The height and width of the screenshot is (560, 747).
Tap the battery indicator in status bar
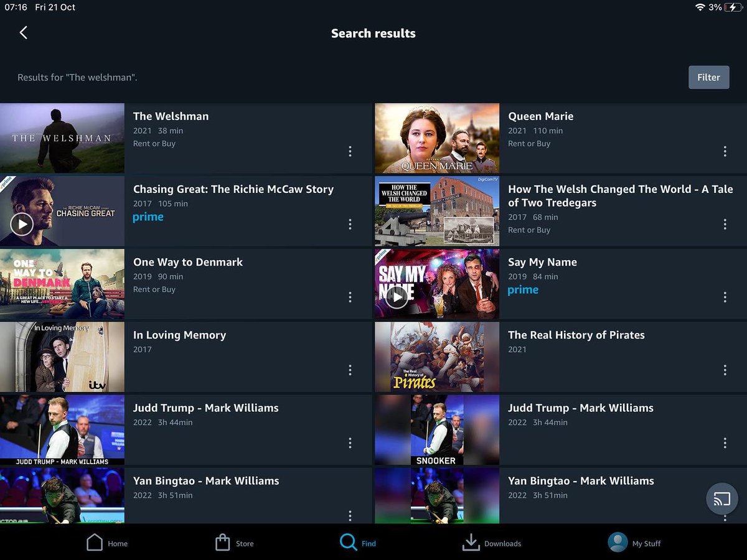(x=735, y=7)
